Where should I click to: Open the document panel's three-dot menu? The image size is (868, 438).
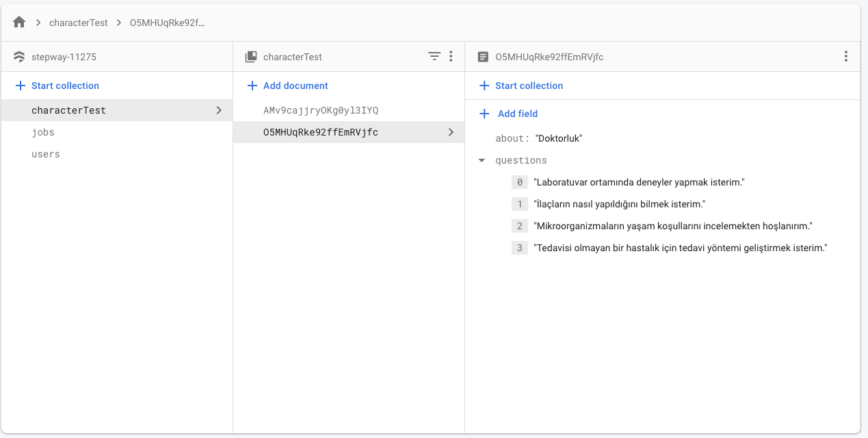(846, 57)
